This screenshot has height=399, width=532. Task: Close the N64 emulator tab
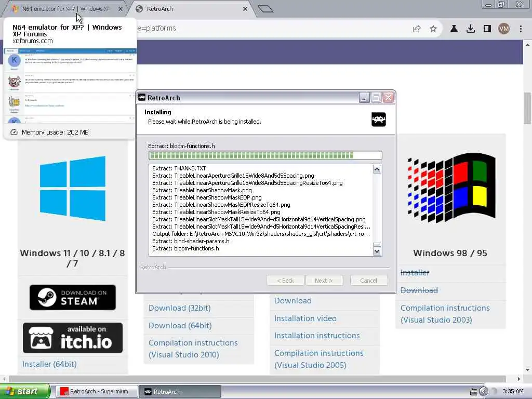click(x=121, y=9)
